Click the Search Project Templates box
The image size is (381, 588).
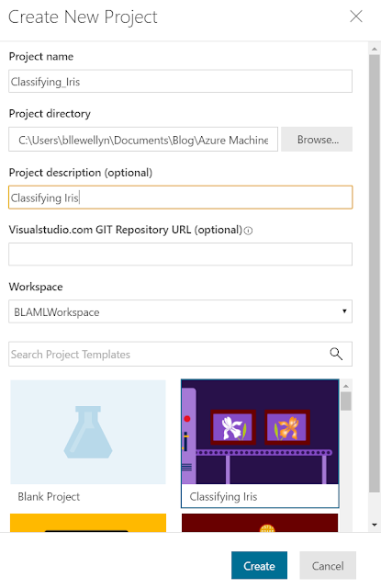click(x=180, y=354)
